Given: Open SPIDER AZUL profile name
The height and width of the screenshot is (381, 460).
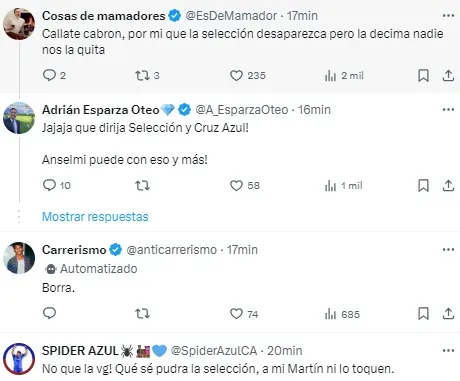Looking at the screenshot, I should [x=80, y=351].
